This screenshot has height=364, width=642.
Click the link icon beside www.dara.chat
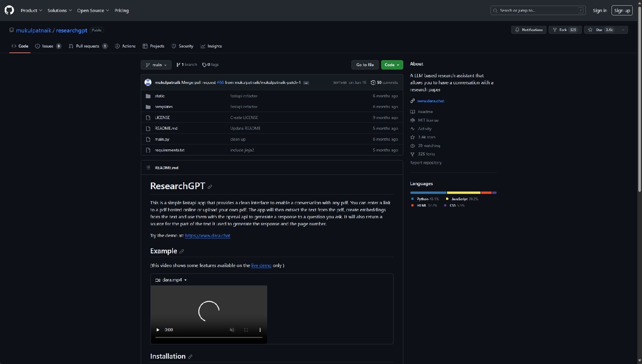[413, 101]
